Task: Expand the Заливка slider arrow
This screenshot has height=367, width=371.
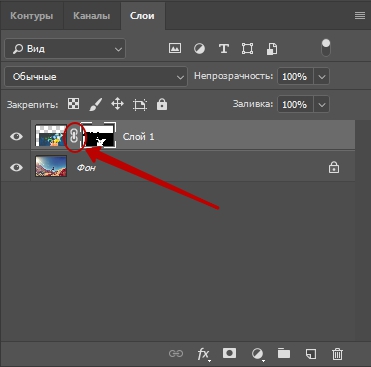Action: click(x=322, y=105)
